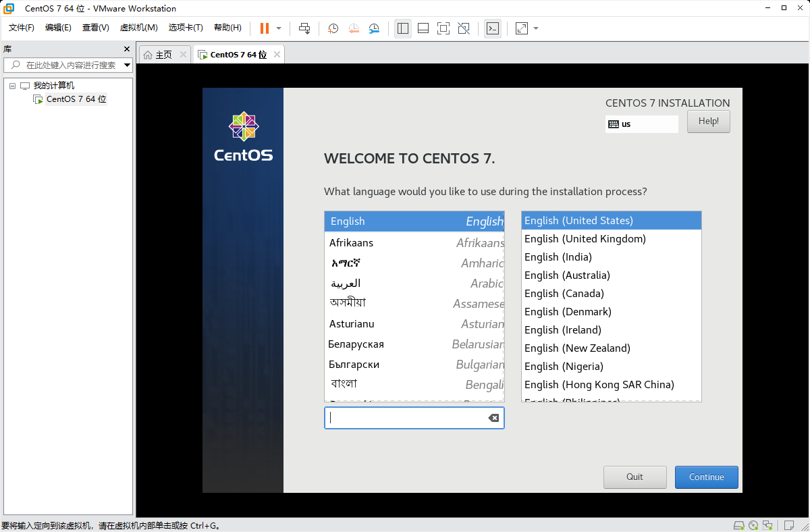Viewport: 810px width, 532px height.
Task: Choose English (Canada) locale
Action: [x=612, y=294]
